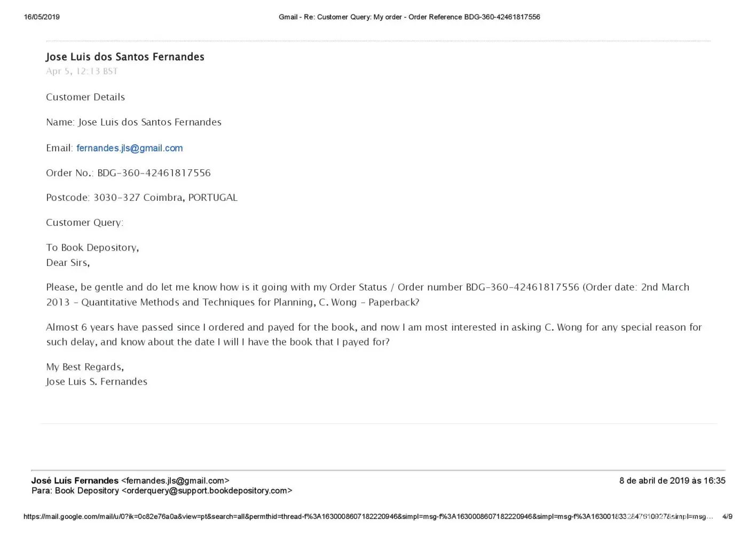Click the 4/9 page number indicator

[x=727, y=516]
